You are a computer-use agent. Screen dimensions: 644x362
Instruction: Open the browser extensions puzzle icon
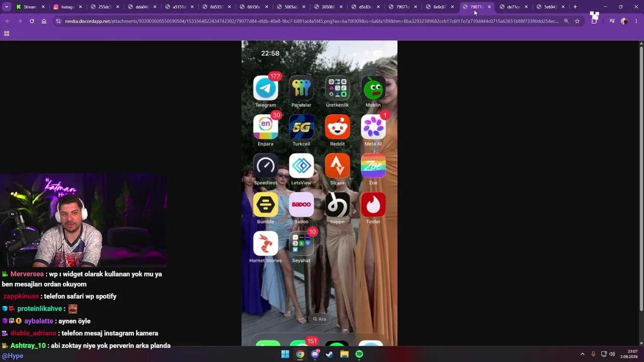point(594,21)
